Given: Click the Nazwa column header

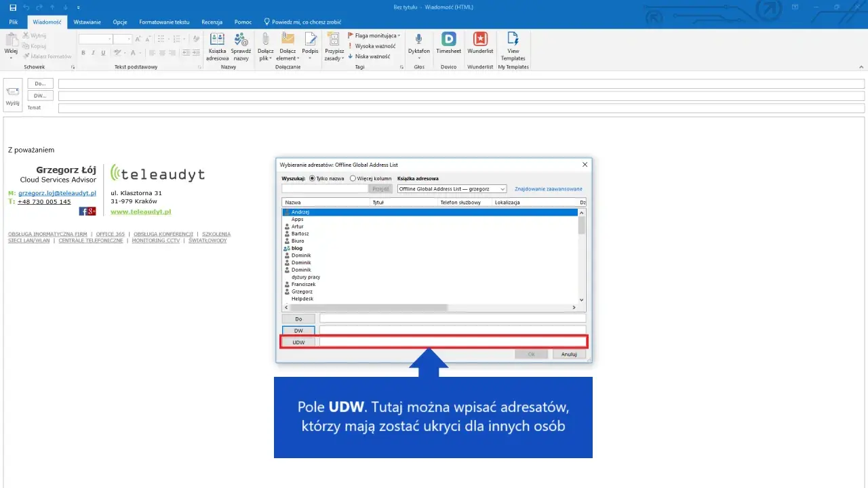Looking at the screenshot, I should 326,203.
